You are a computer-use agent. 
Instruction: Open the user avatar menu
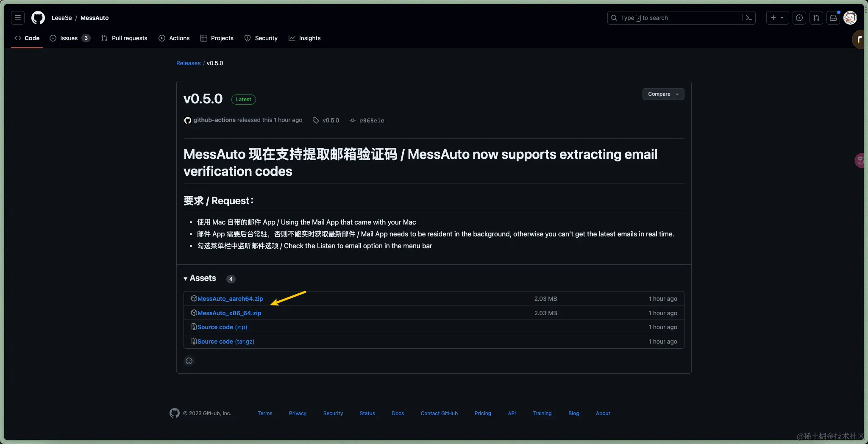(x=850, y=18)
